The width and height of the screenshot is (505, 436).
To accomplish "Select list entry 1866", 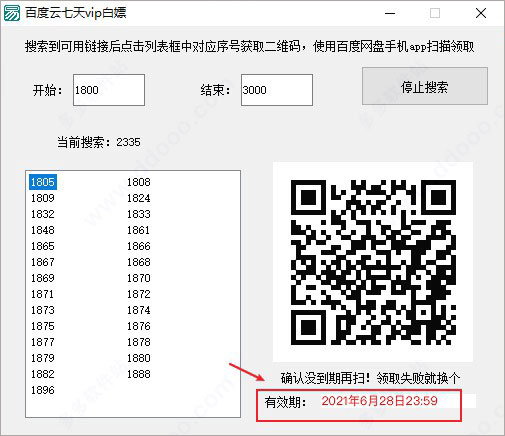I will tap(139, 246).
